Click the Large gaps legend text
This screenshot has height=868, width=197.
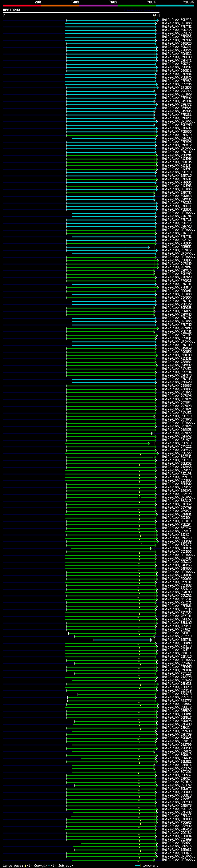(38, 866)
